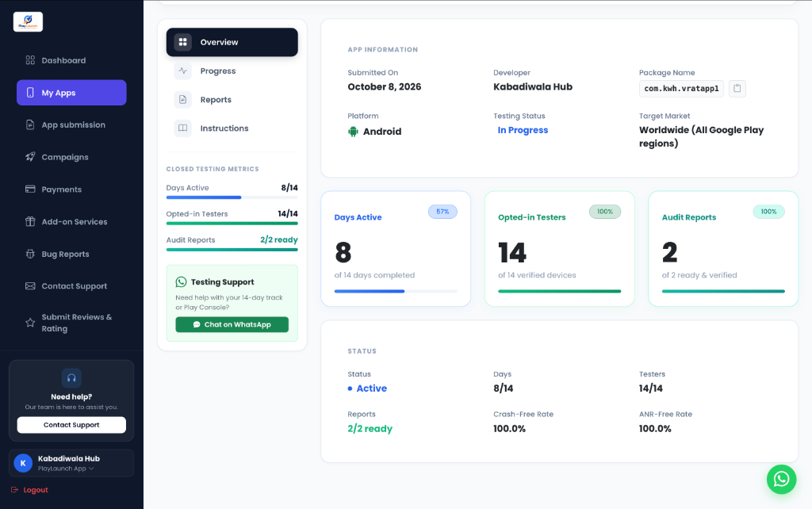Click the October 8, 2026 submission date

[385, 86]
